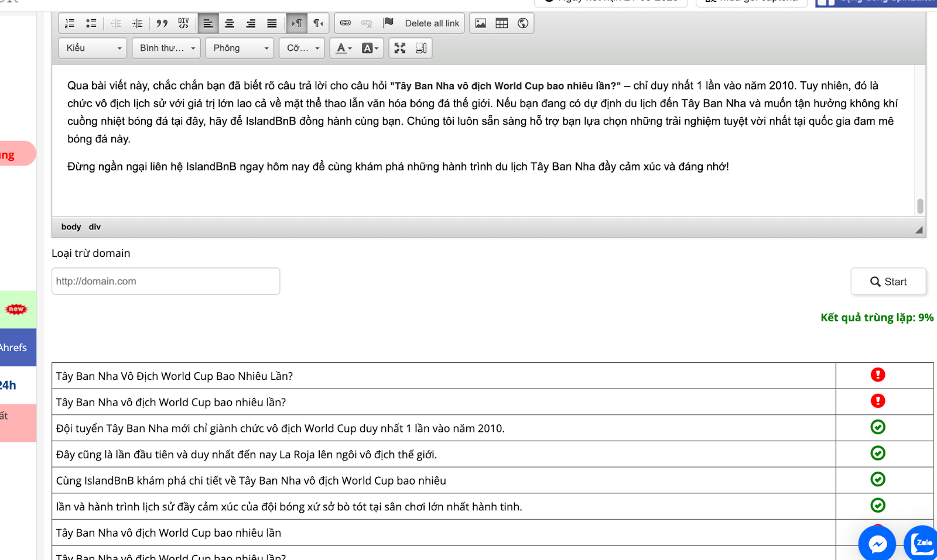Screen dimensions: 937x560
Task: Click green check for 'lần và hành trình' row
Action: coord(878,505)
